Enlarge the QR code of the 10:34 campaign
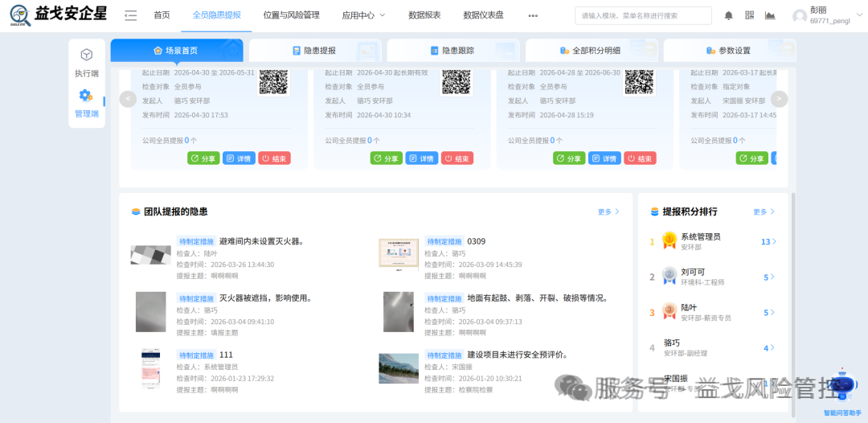868x423 pixels. [457, 82]
